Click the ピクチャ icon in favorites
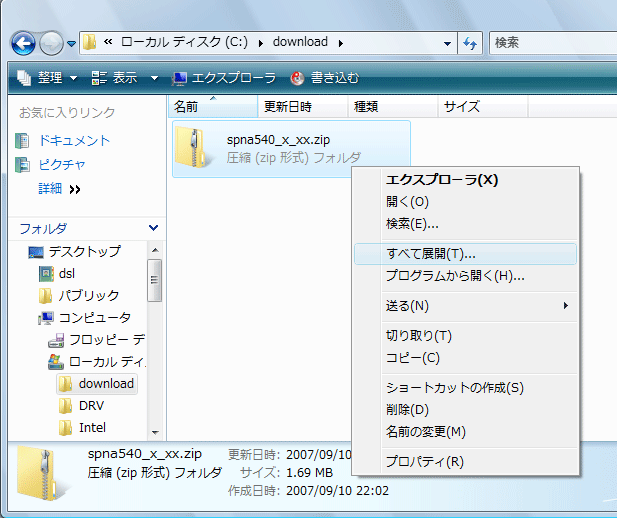Image resolution: width=617 pixels, height=518 pixels. pyautogui.click(x=22, y=165)
